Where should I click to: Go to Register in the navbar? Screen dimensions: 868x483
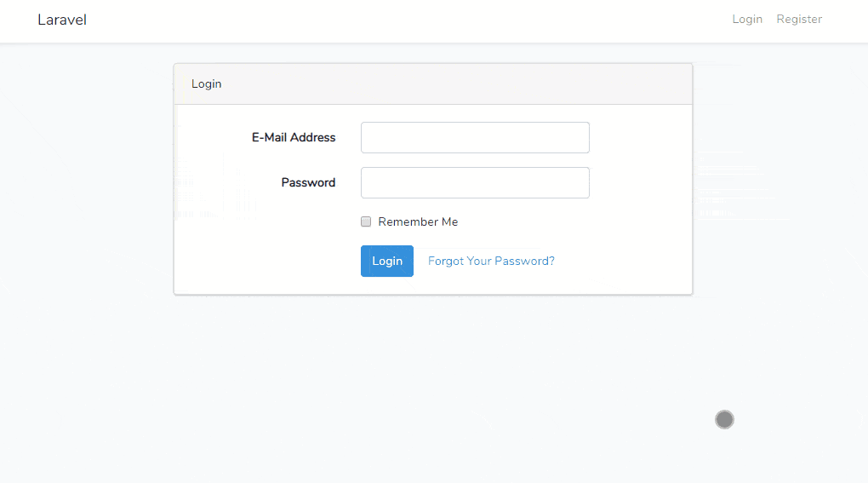coord(799,20)
